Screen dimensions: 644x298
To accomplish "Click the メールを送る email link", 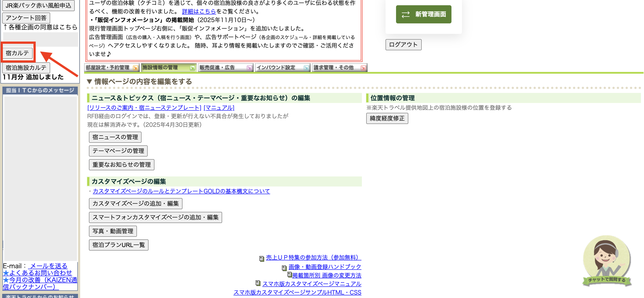I will 48,266.
